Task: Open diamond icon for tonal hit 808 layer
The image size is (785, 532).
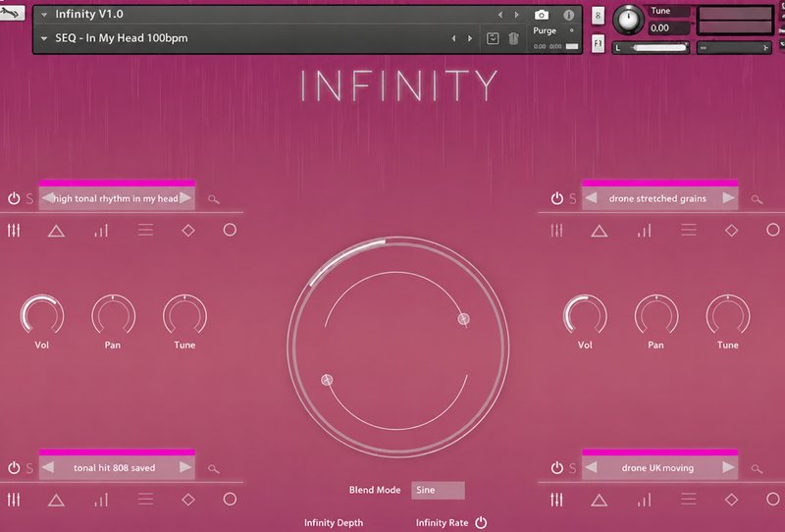Action: 188,500
